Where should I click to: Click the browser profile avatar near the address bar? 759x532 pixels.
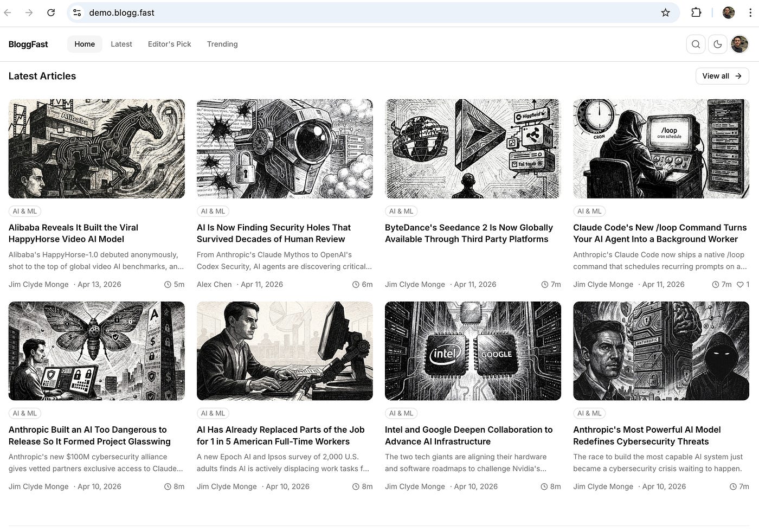pyautogui.click(x=728, y=12)
